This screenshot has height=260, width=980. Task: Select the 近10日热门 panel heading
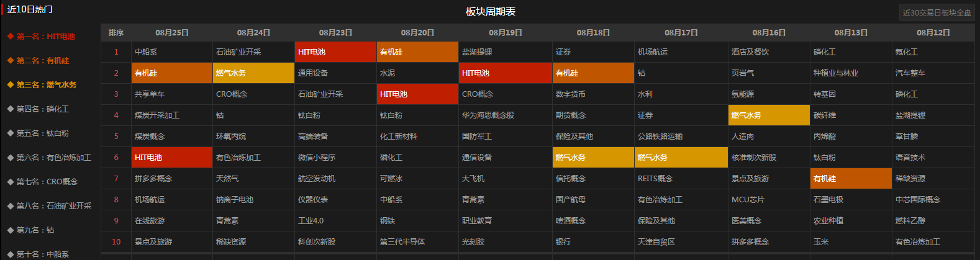coord(30,9)
